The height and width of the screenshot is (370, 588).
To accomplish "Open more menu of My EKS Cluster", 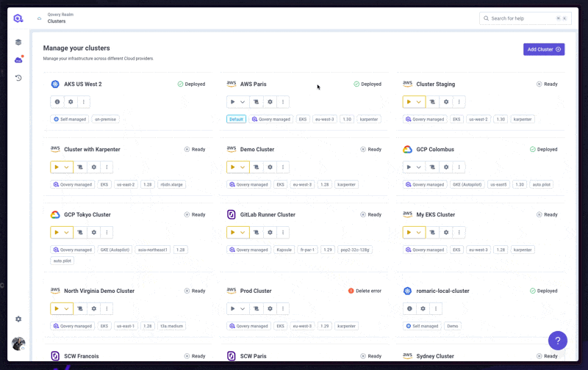I will click(459, 232).
